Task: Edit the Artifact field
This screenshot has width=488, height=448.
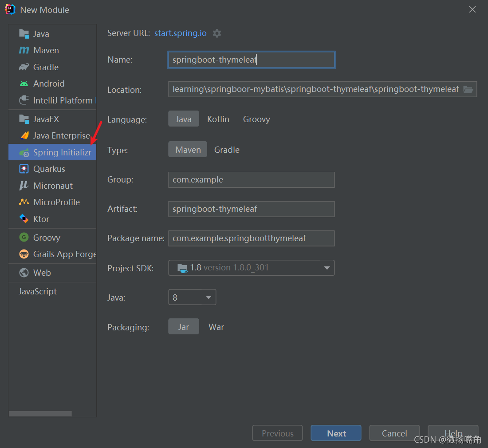Action: coord(252,209)
